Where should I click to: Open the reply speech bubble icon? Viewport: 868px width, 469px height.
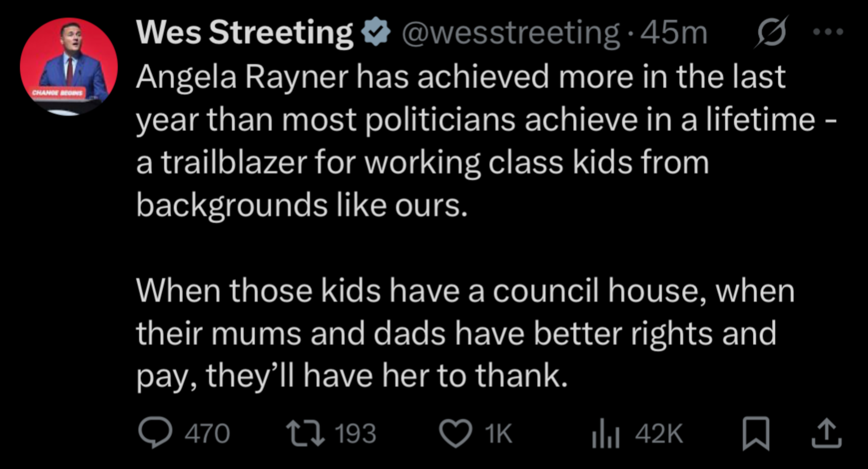point(155,434)
